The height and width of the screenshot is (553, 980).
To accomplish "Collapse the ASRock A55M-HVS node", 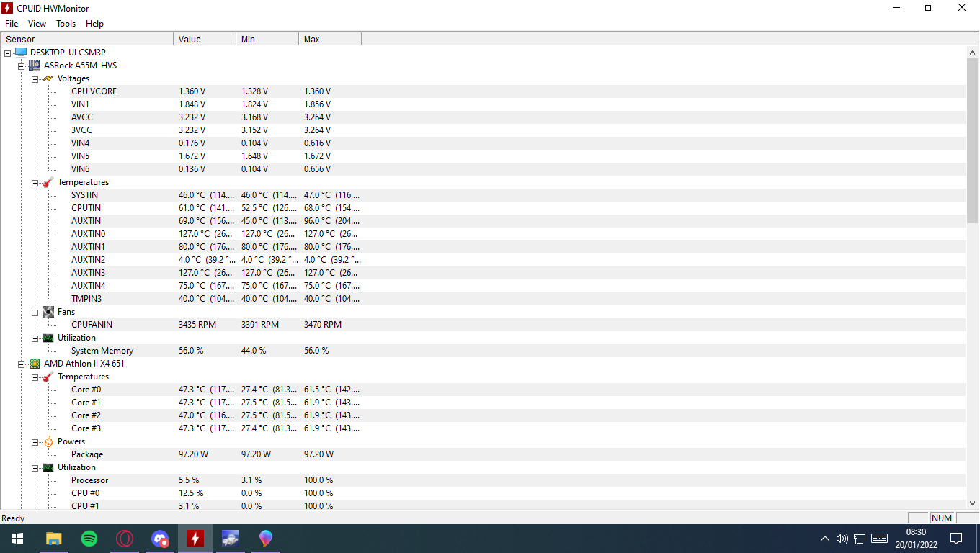I will (22, 66).
